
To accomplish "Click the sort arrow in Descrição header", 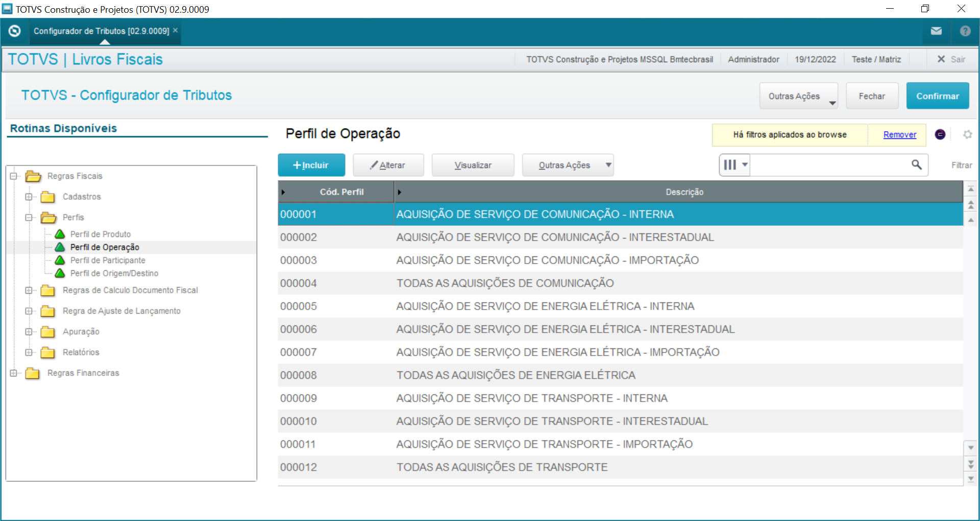I will point(400,192).
